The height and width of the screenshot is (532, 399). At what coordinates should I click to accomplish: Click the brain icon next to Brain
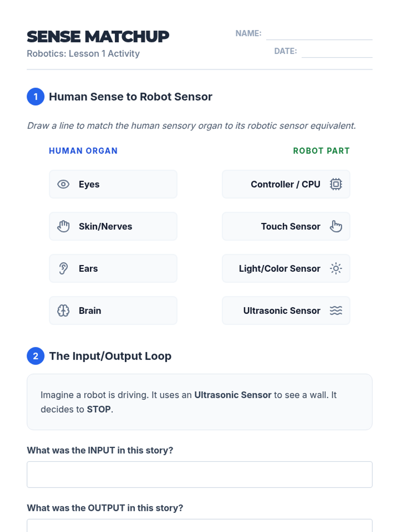pyautogui.click(x=63, y=311)
